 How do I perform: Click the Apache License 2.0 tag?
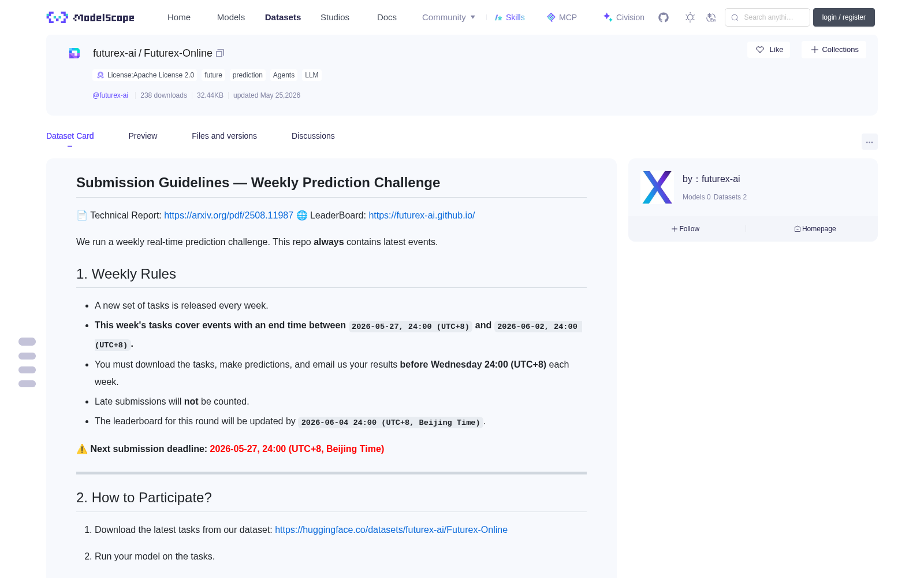click(145, 75)
